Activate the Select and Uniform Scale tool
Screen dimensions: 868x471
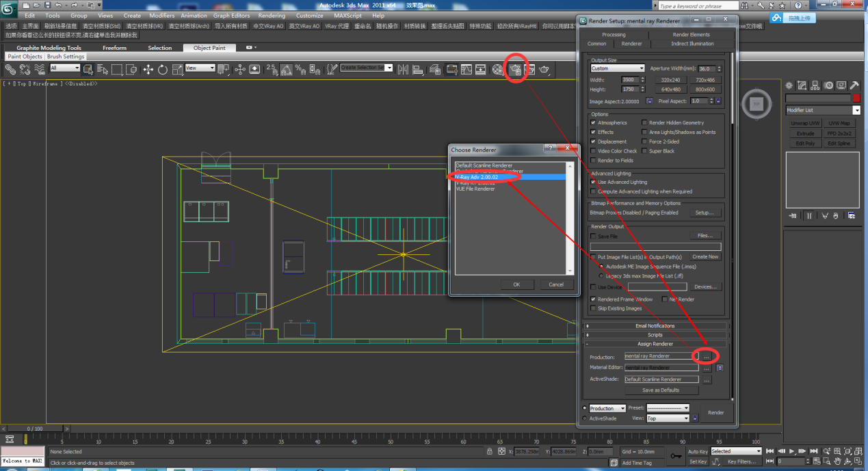[177, 69]
